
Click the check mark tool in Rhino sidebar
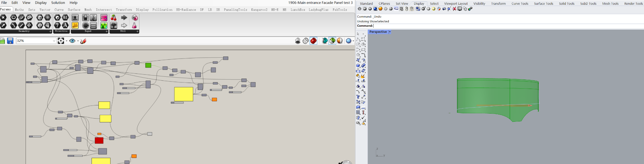[364, 118]
